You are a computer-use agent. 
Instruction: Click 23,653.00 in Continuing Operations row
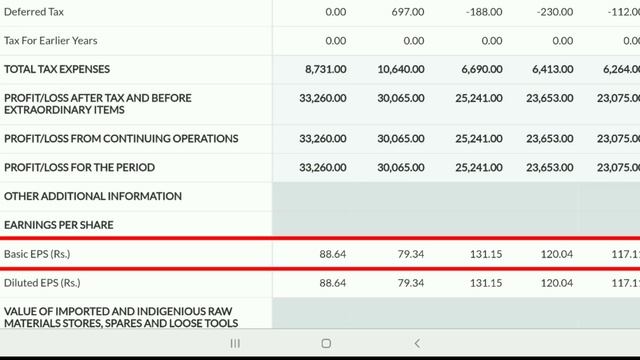coord(550,139)
